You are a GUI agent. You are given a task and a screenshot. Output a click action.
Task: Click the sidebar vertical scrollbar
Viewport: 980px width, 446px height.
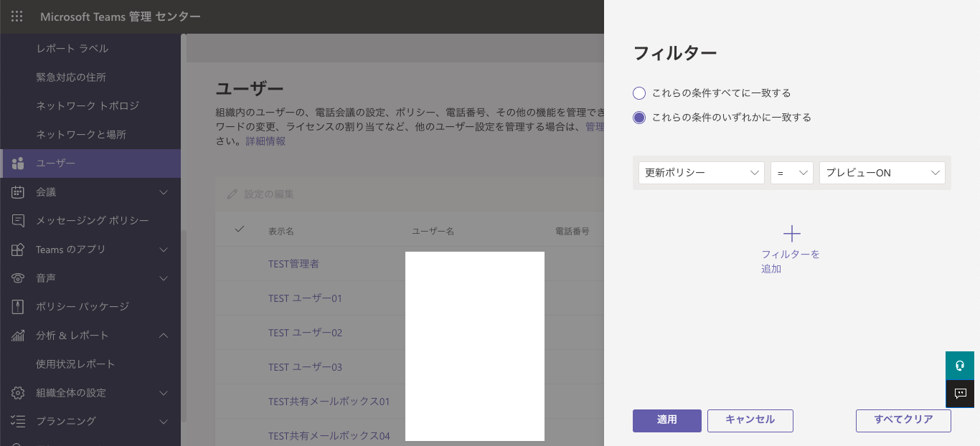click(x=183, y=326)
